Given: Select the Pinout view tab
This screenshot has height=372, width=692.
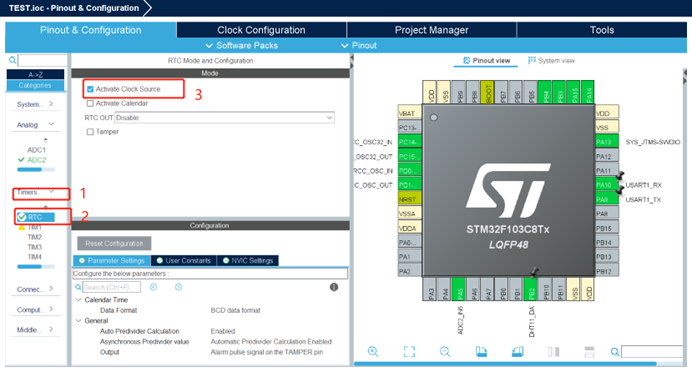Looking at the screenshot, I should 486,60.
